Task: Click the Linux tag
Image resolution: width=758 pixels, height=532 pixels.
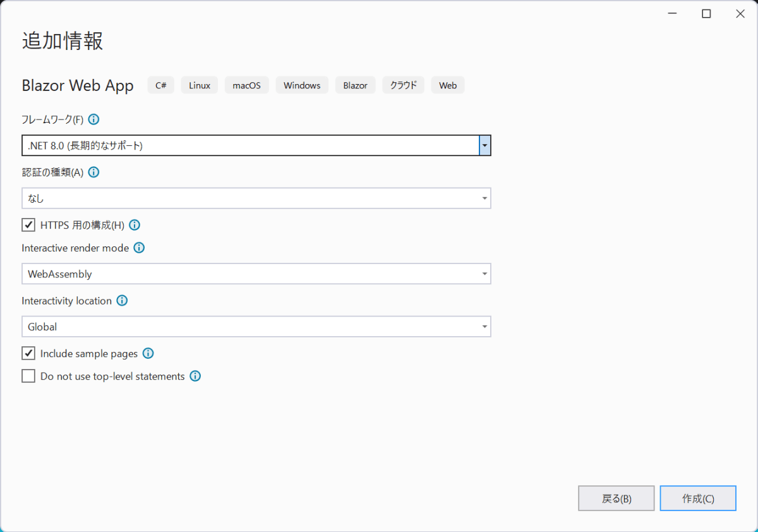Action: pyautogui.click(x=200, y=85)
